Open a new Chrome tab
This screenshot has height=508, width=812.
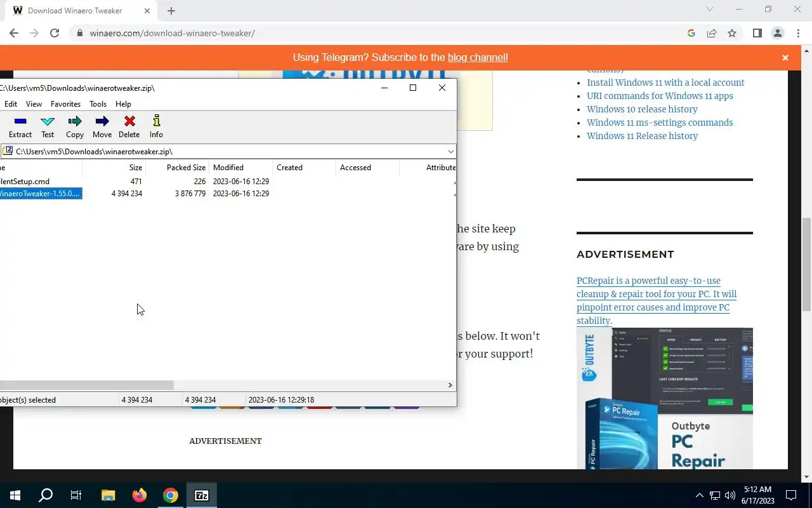click(x=171, y=11)
